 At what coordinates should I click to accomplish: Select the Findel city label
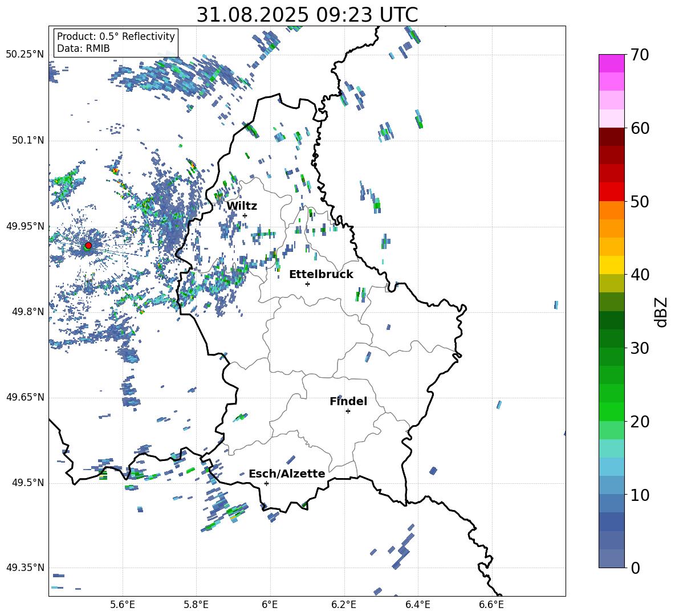(348, 401)
